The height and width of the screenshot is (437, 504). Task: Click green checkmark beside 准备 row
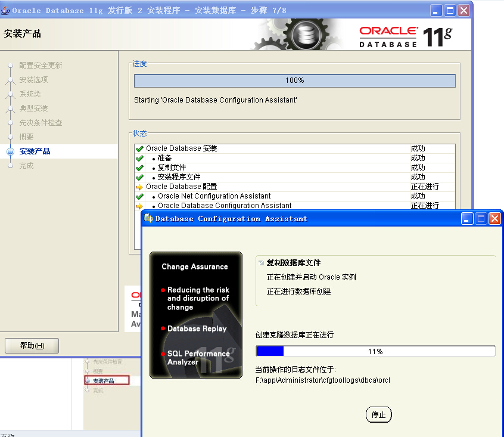click(x=139, y=158)
